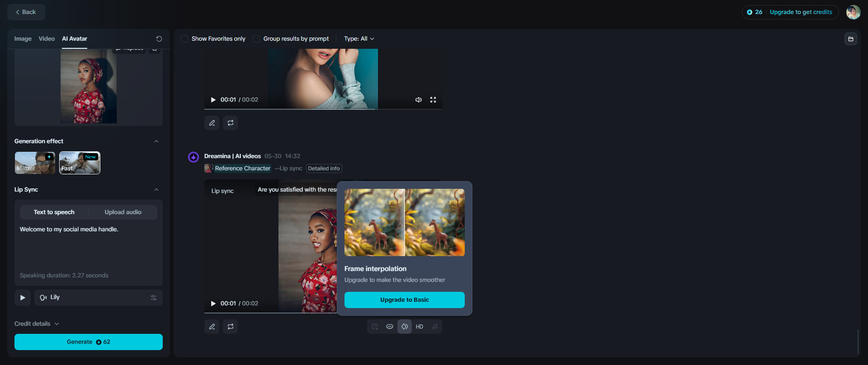This screenshot has height=365, width=868.
Task: Mute the upper video's audio
Action: point(419,100)
